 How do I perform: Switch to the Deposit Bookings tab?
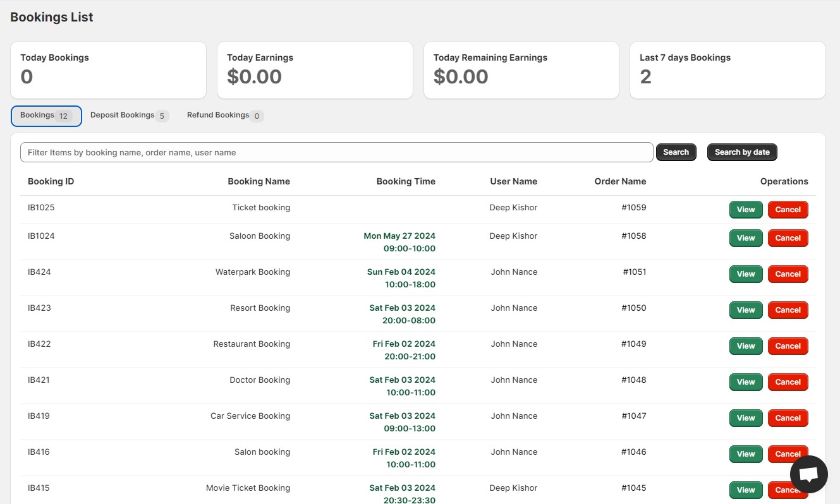coord(129,116)
